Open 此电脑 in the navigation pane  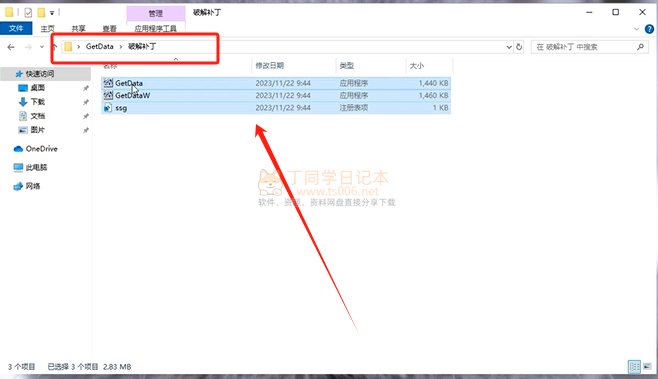(37, 167)
